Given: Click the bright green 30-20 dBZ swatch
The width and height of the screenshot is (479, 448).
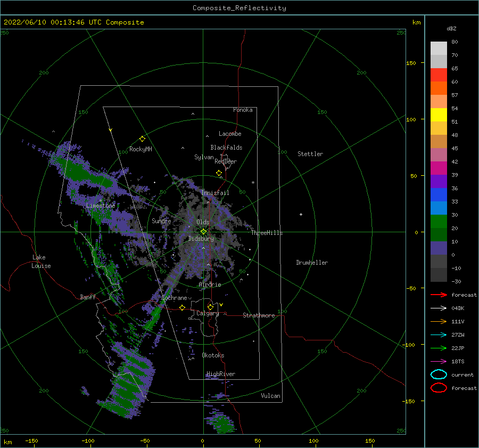Looking at the screenshot, I should (x=439, y=222).
